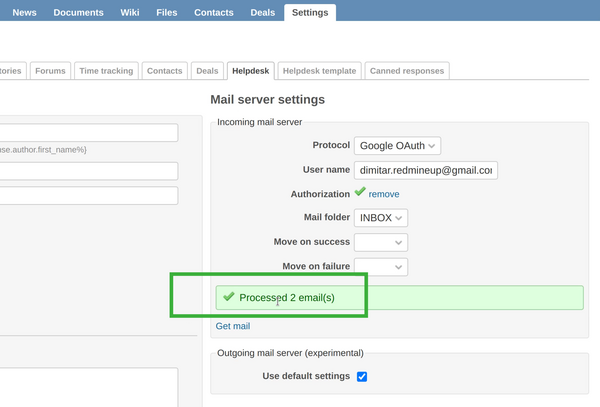This screenshot has height=407, width=600.
Task: Open the News top menu item
Action: [24, 12]
